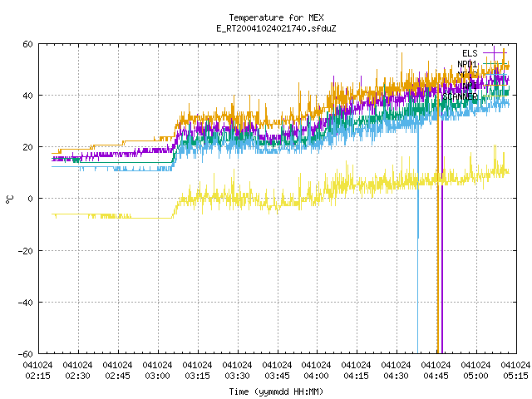Click the 04:30 time tick label
The height and width of the screenshot is (399, 532).
click(396, 376)
